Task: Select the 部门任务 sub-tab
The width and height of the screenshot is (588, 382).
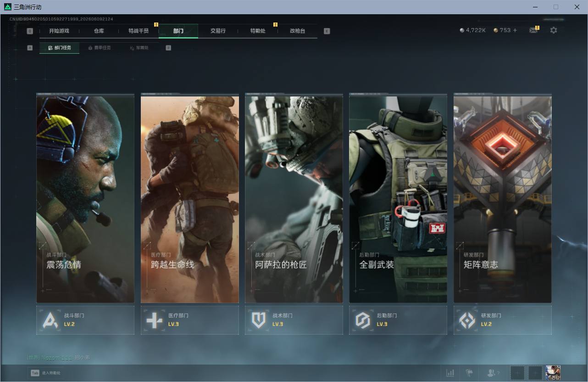Action: coord(59,48)
